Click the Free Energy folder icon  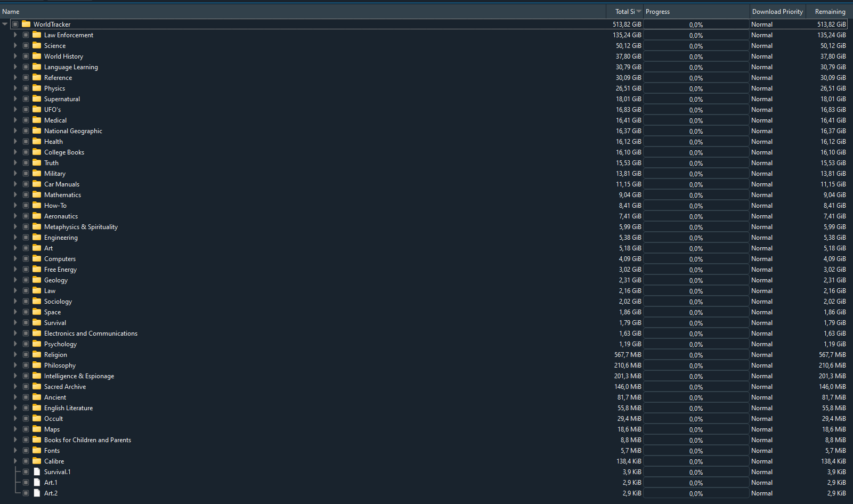tap(37, 269)
